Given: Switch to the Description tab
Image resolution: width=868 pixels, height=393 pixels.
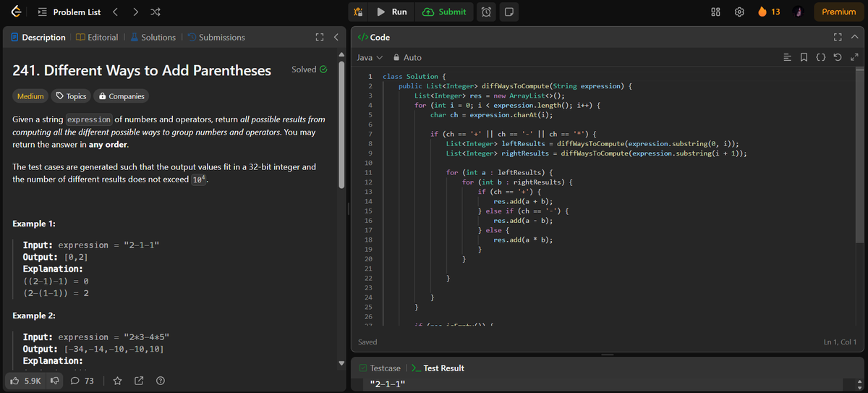Looking at the screenshot, I should pyautogui.click(x=38, y=38).
